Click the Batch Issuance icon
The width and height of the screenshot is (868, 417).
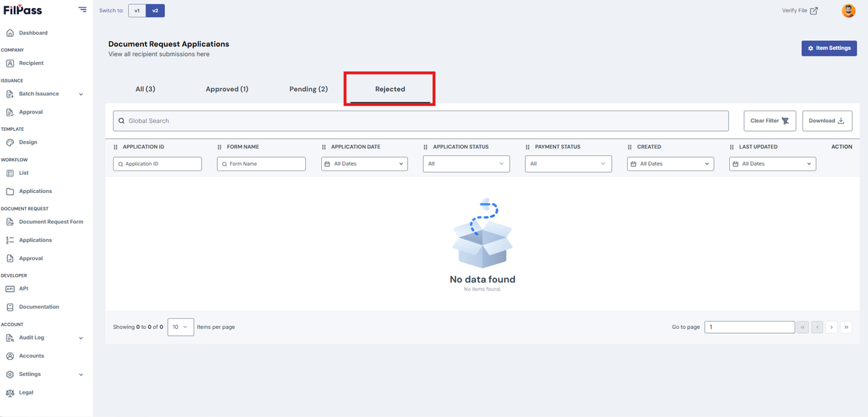pos(10,94)
